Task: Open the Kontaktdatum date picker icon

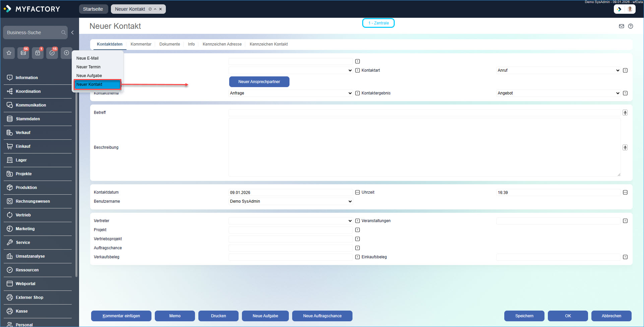Action: (x=358, y=192)
